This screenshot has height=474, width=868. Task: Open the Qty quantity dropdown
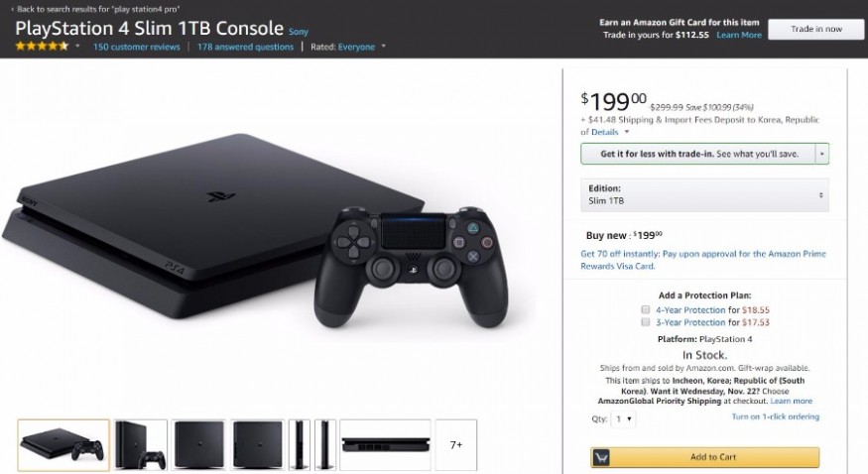tap(624, 419)
